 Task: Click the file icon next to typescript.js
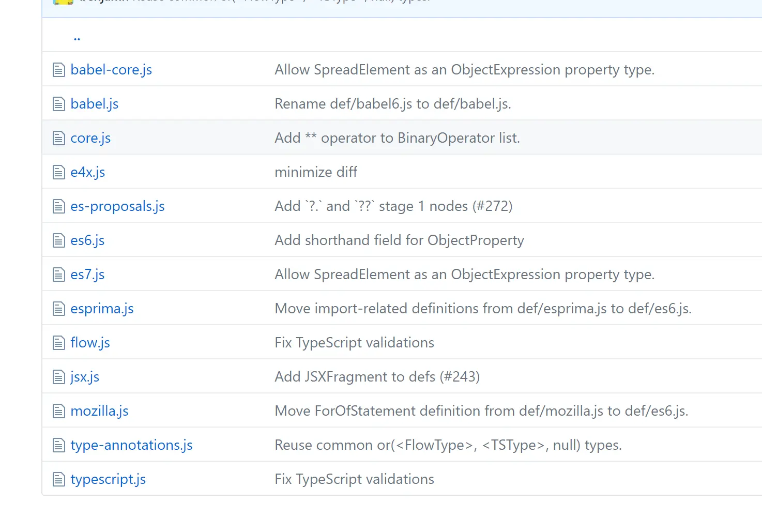tap(59, 479)
